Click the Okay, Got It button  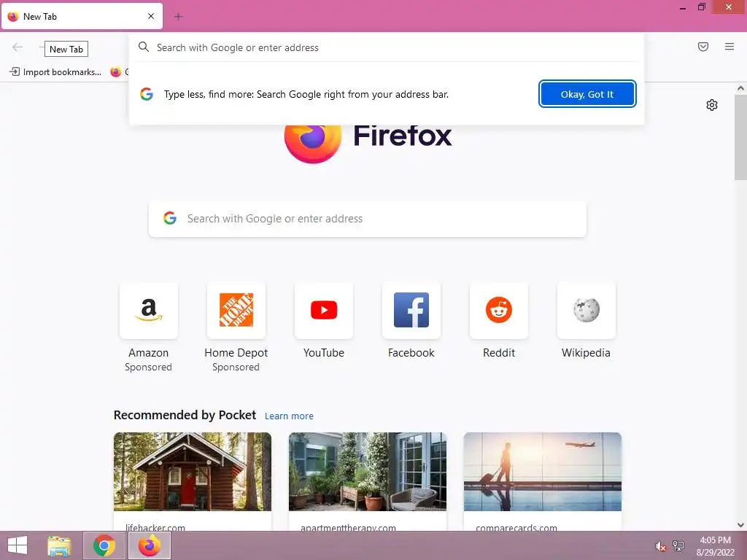click(587, 94)
